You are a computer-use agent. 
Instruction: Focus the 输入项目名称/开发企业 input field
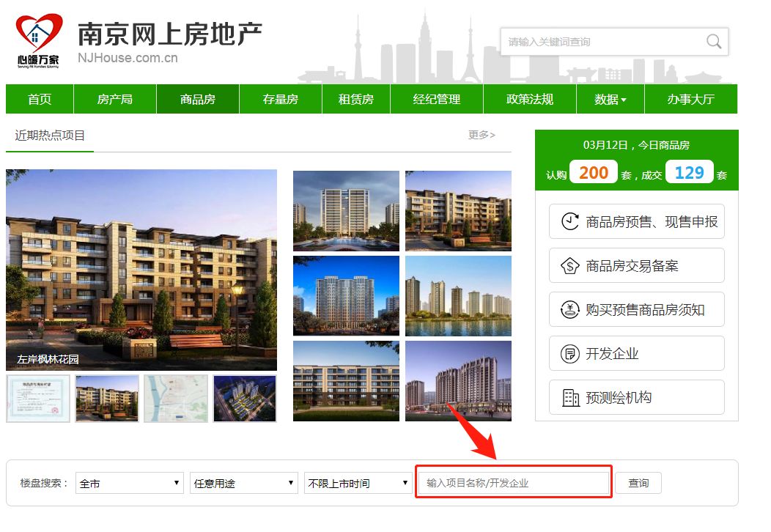514,483
